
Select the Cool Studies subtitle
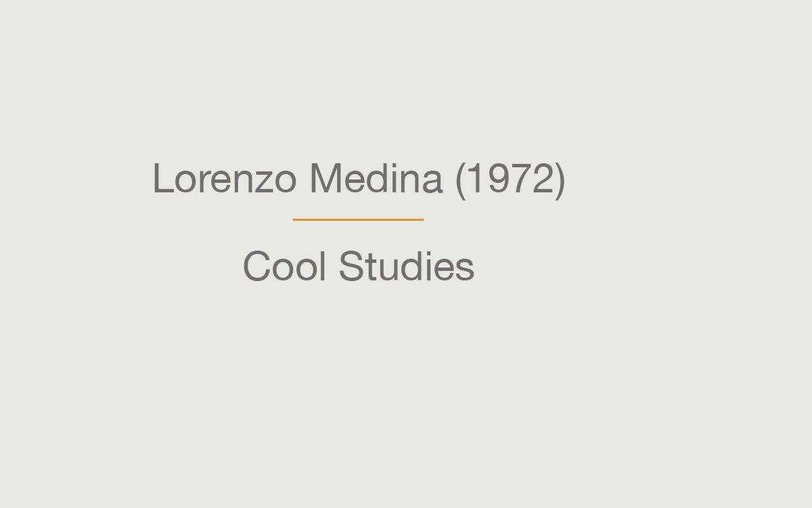click(x=359, y=266)
